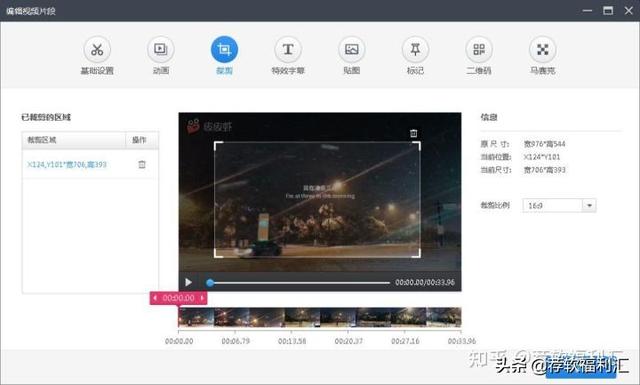Select the crop tool icon
The height and width of the screenshot is (385, 640).
point(224,50)
